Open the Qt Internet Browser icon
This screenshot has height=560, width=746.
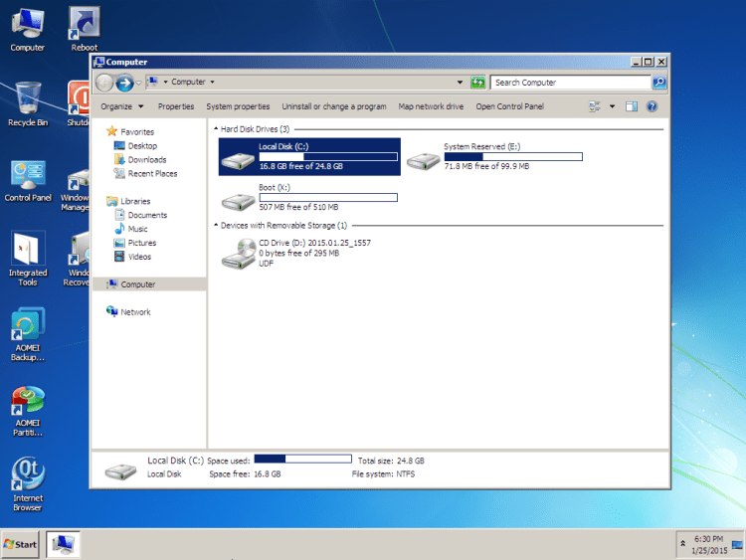(x=28, y=483)
